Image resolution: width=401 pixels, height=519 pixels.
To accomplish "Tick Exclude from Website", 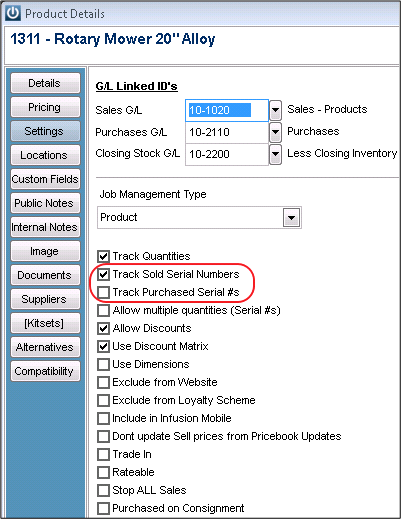I will (x=103, y=382).
